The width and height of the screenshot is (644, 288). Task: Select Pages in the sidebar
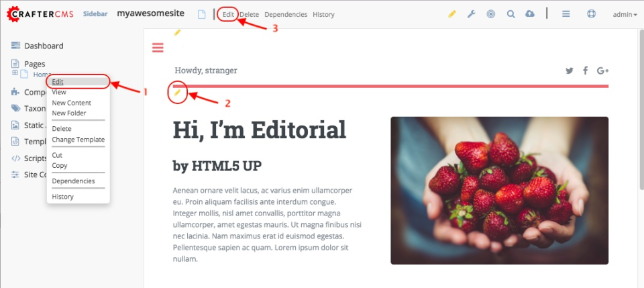34,64
